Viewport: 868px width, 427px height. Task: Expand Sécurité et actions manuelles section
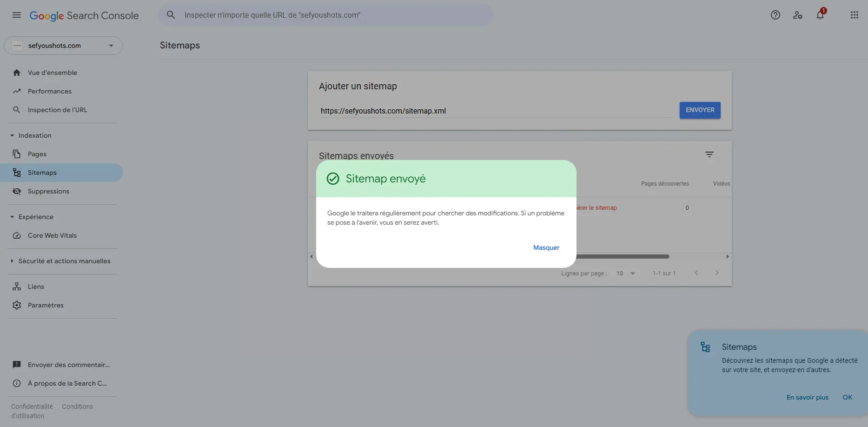[x=12, y=261]
